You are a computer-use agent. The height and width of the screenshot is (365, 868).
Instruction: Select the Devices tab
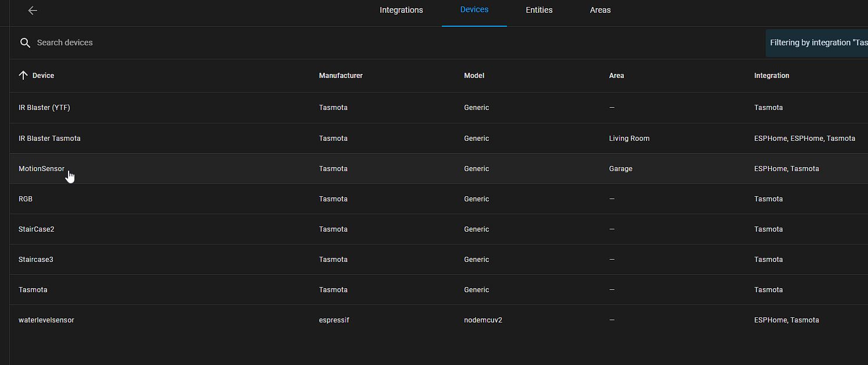(474, 10)
